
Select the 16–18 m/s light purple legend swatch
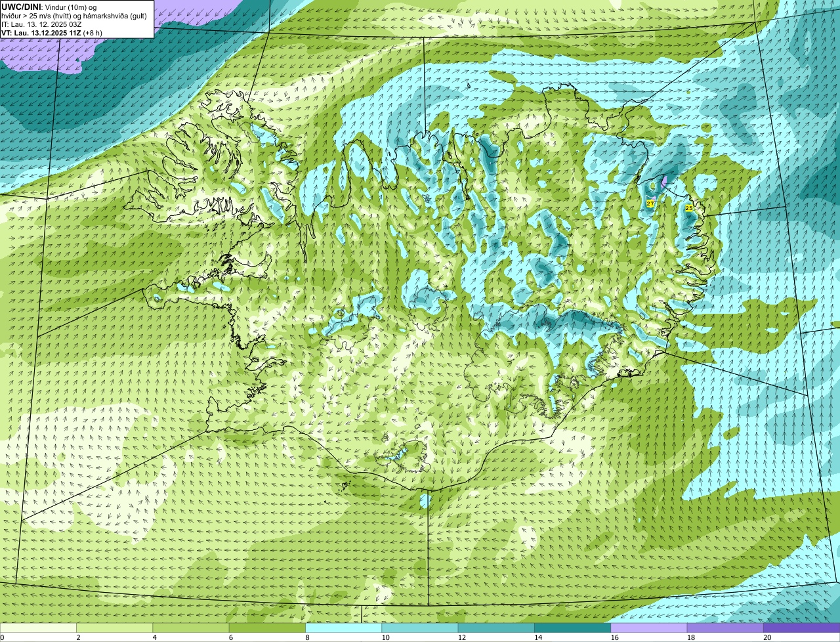(x=649, y=628)
